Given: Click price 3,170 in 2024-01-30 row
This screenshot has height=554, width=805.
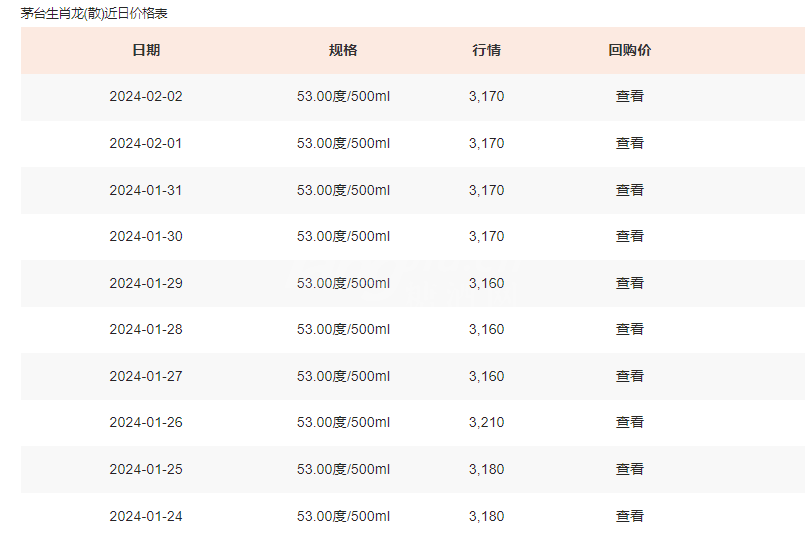Looking at the screenshot, I should pyautogui.click(x=486, y=236).
